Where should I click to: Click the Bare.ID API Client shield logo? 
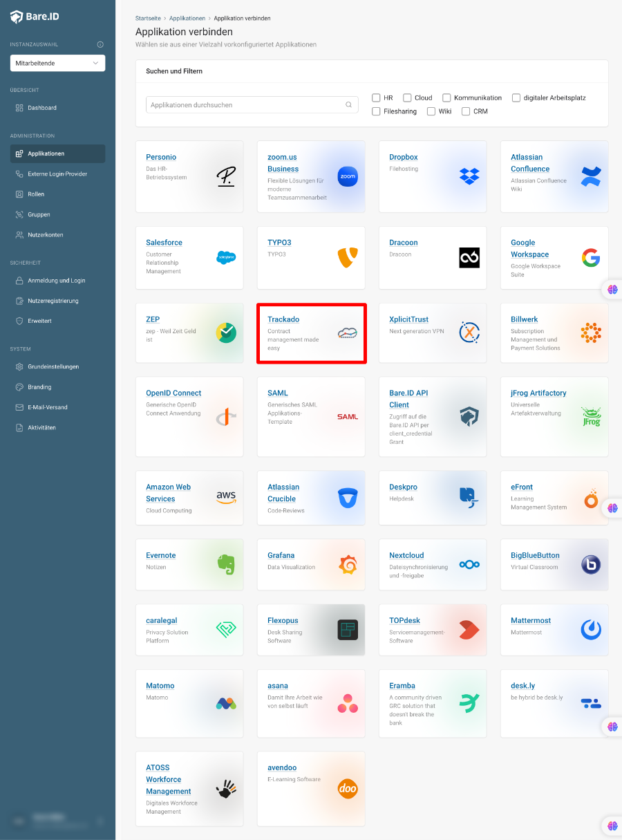469,416
